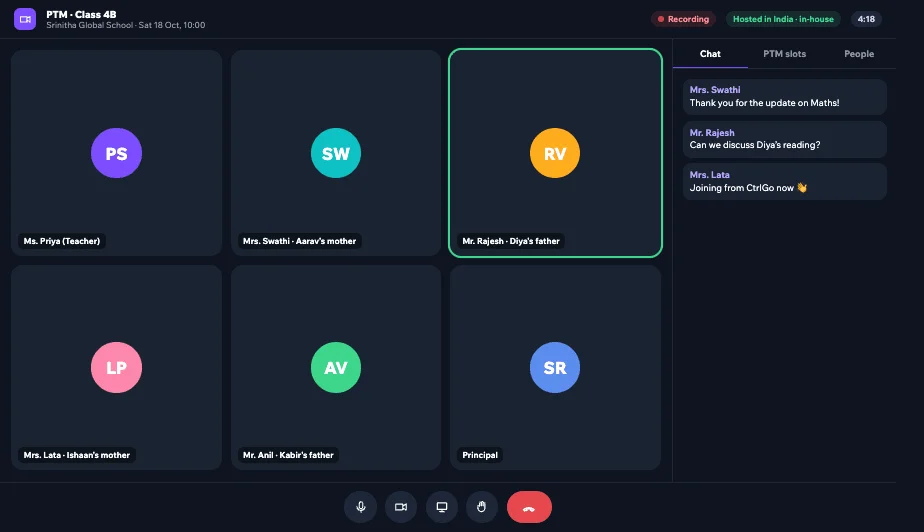Open the People tab
Screen dimensions: 924x532
859,54
